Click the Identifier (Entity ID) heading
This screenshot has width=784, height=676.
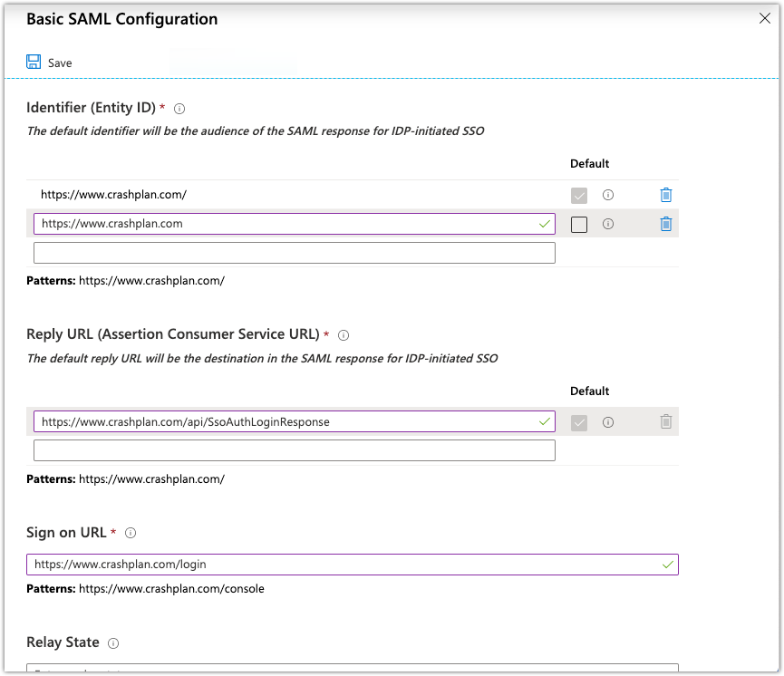click(91, 108)
